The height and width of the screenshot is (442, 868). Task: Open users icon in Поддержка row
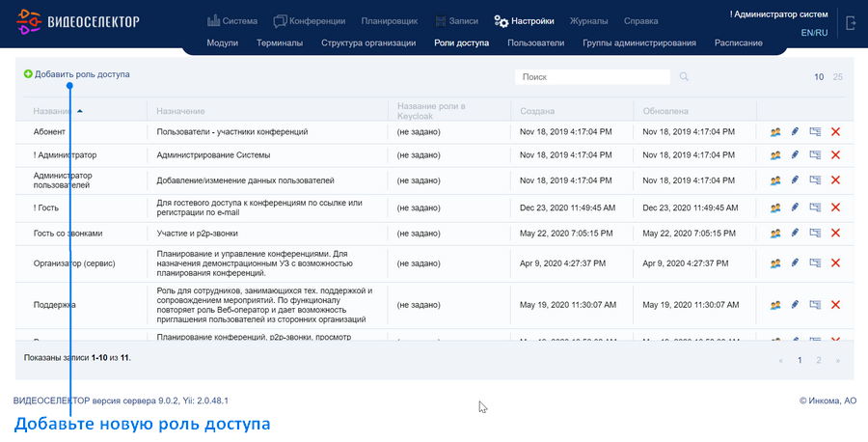[775, 305]
